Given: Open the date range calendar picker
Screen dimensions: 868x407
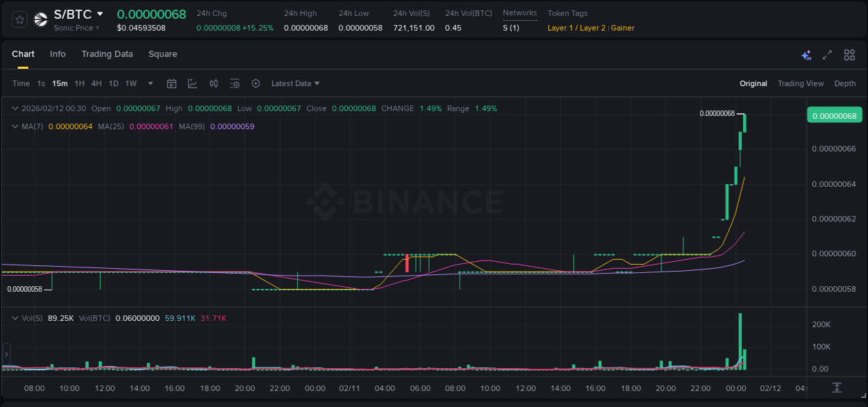Looking at the screenshot, I should point(172,83).
